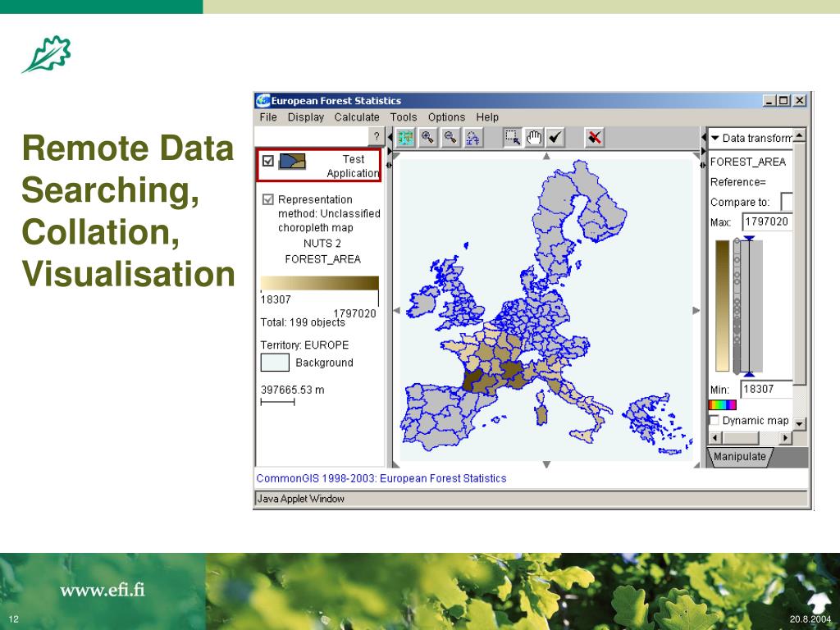
Task: Click the map's top pan arrow
Action: click(546, 157)
